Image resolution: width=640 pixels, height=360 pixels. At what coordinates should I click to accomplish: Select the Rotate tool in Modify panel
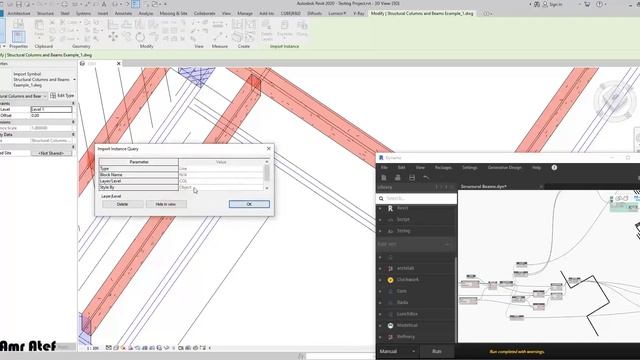pyautogui.click(x=140, y=37)
